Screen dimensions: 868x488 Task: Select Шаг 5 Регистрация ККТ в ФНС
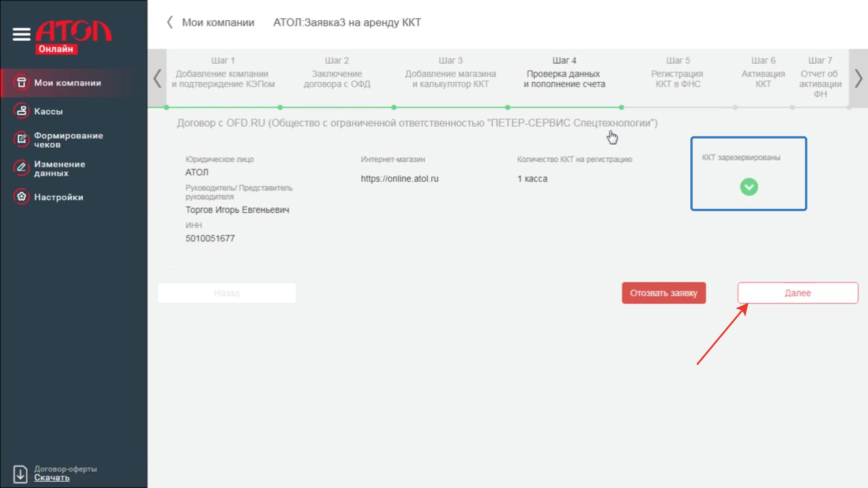(x=677, y=74)
